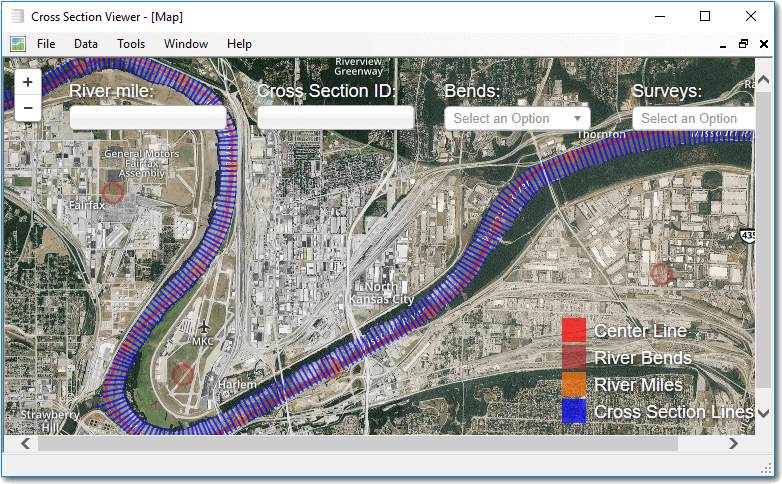
Task: Click the Riverview Greenway map label
Action: point(359,66)
